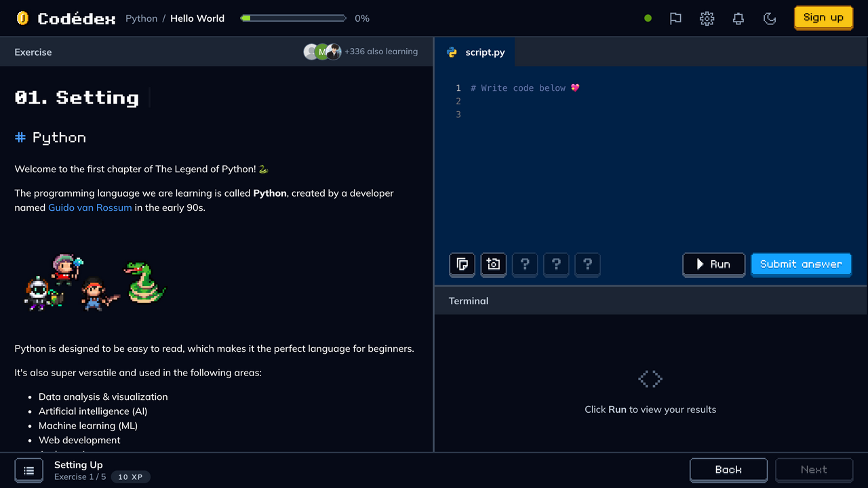Click the pixel-art characters image
This screenshot has height=488, width=868.
[95, 283]
